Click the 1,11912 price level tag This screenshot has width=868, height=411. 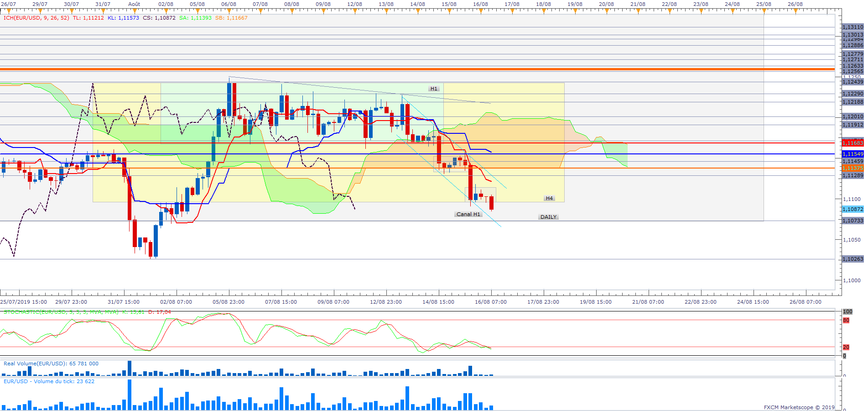852,125
